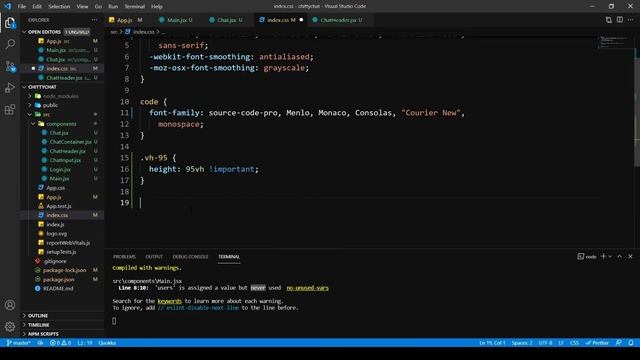Open the Explorer view in activity bar

click(10, 23)
